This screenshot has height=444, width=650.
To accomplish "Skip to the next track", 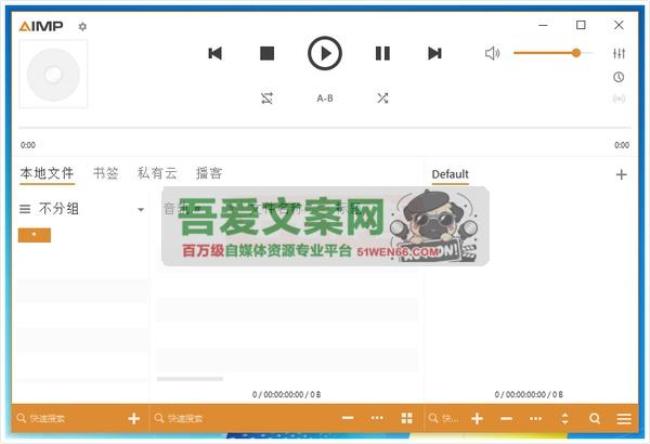I will coord(434,53).
